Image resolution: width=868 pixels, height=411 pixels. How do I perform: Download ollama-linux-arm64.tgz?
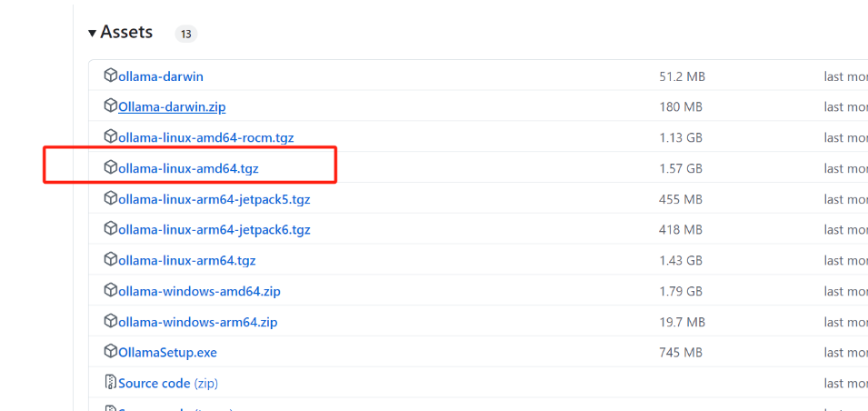pos(187,260)
